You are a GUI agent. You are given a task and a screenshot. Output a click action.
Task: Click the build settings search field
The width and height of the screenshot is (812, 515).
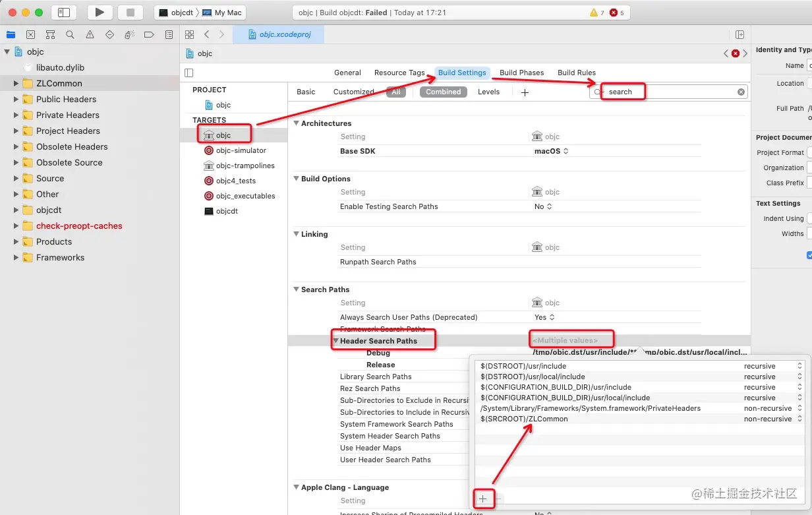click(x=668, y=92)
